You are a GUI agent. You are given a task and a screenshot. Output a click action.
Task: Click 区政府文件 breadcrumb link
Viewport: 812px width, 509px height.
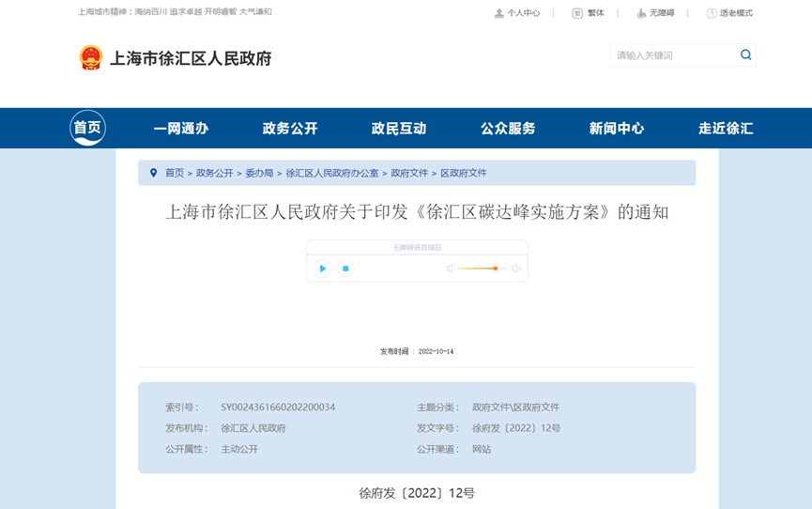pos(464,173)
